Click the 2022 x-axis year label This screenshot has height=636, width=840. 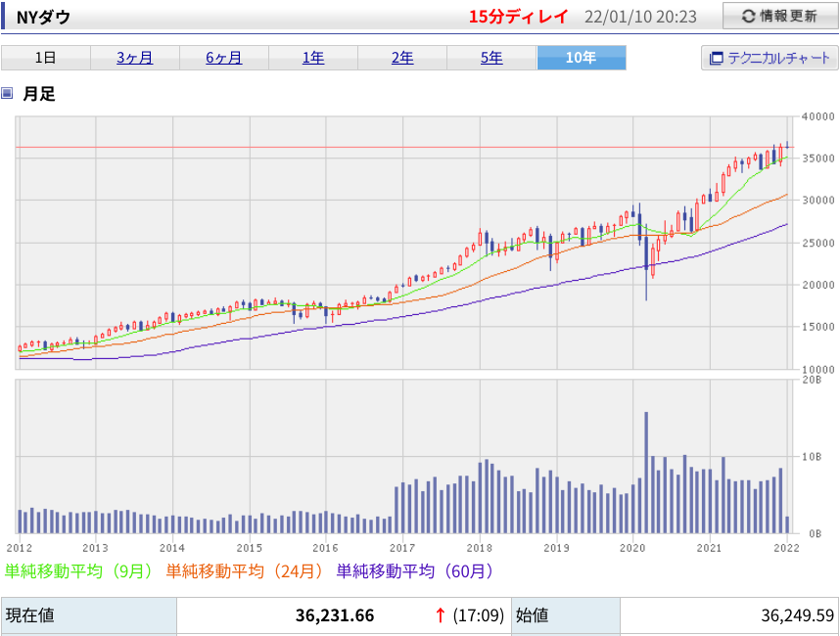point(786,548)
